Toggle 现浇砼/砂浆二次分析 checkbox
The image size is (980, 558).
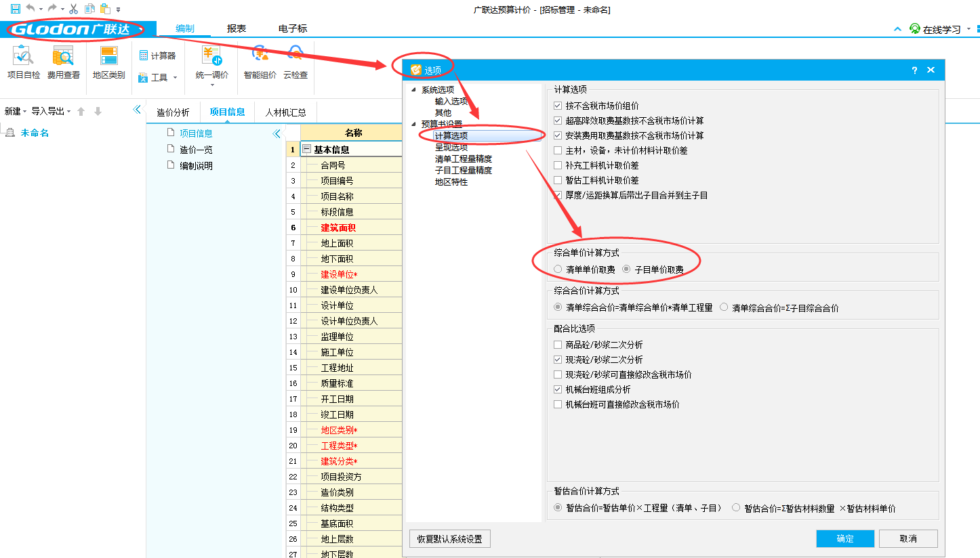point(558,360)
